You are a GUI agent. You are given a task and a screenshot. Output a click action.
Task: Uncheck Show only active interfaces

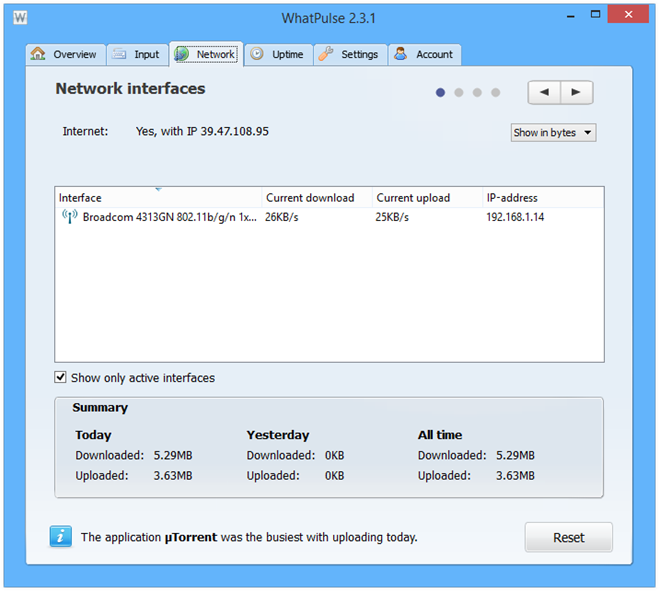61,378
